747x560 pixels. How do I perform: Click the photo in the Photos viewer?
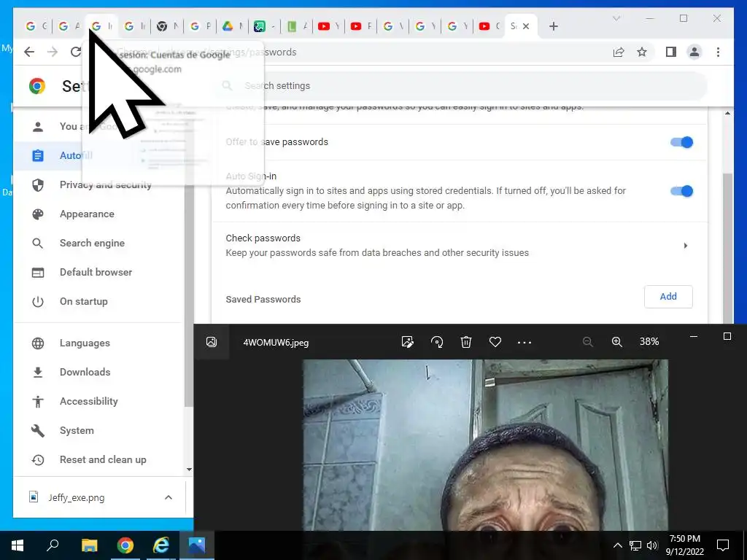pyautogui.click(x=485, y=445)
